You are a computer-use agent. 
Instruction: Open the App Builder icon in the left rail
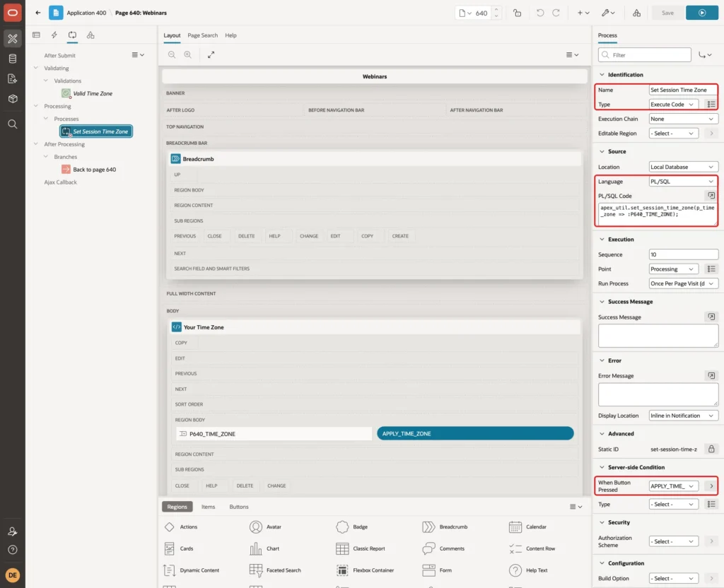click(13, 39)
